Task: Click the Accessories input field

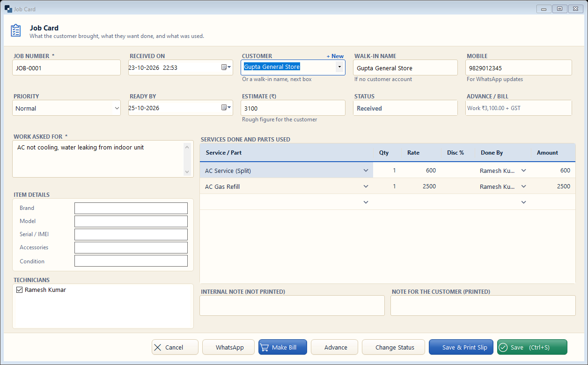Action: click(x=131, y=247)
